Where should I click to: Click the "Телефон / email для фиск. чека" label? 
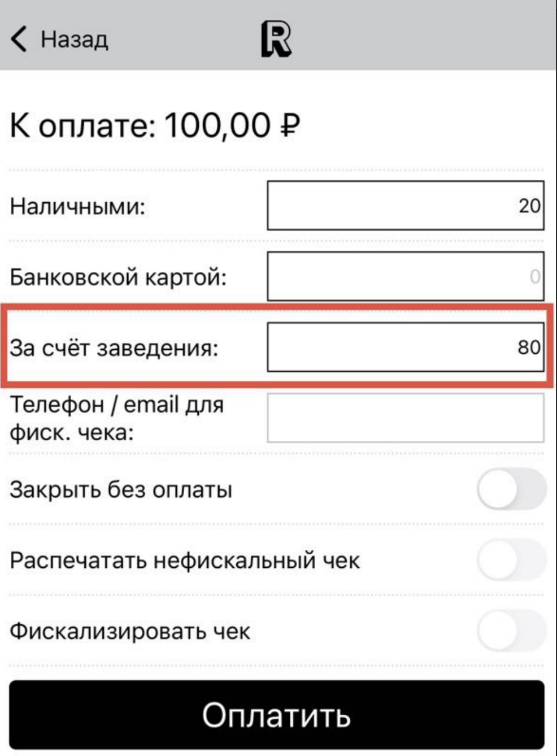coord(117,419)
